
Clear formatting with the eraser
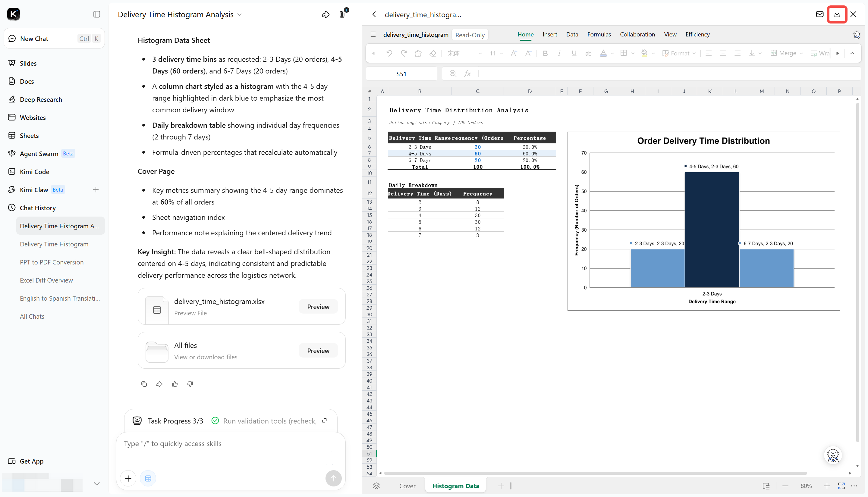432,53
